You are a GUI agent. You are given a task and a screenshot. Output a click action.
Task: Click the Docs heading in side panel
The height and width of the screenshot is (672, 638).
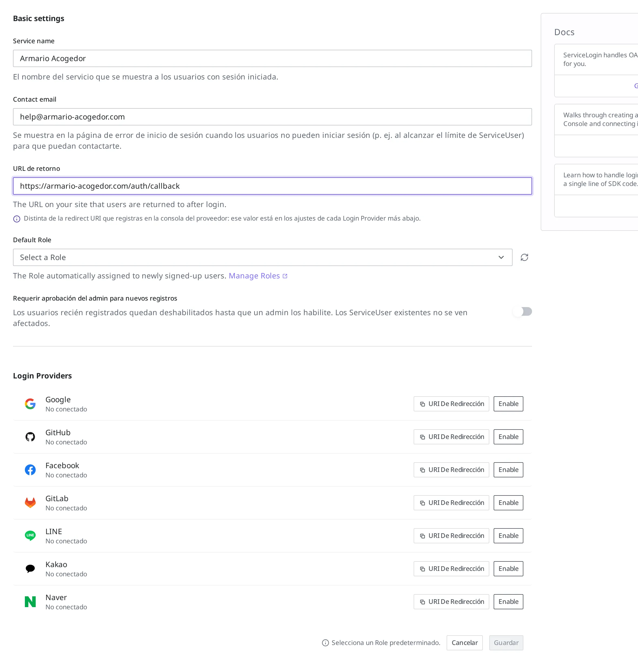tap(564, 32)
